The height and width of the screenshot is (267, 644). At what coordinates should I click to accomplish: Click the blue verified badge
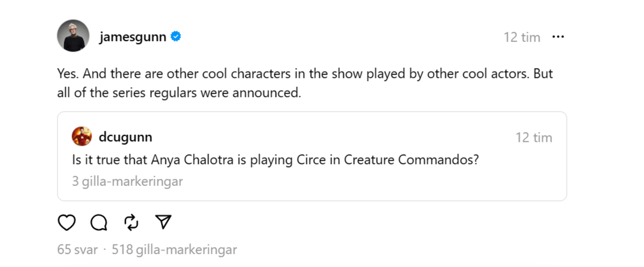(175, 37)
